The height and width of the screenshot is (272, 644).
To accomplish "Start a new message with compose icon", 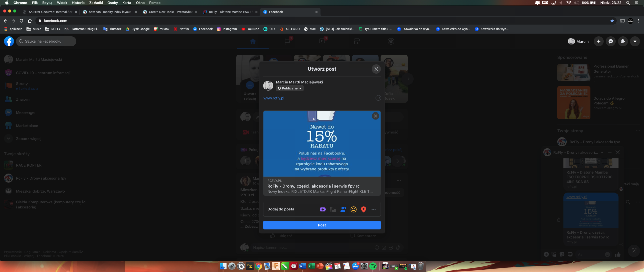I will pos(634,251).
